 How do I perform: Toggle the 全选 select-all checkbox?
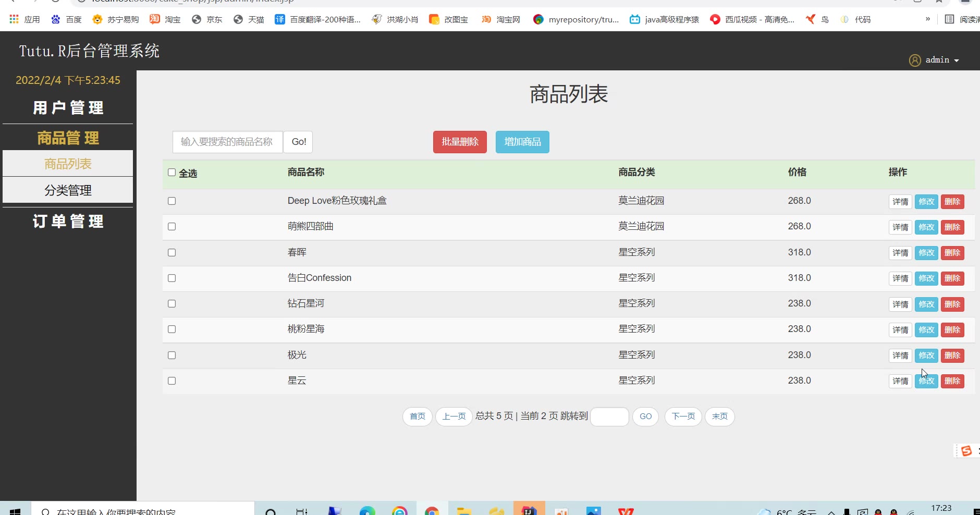point(171,173)
